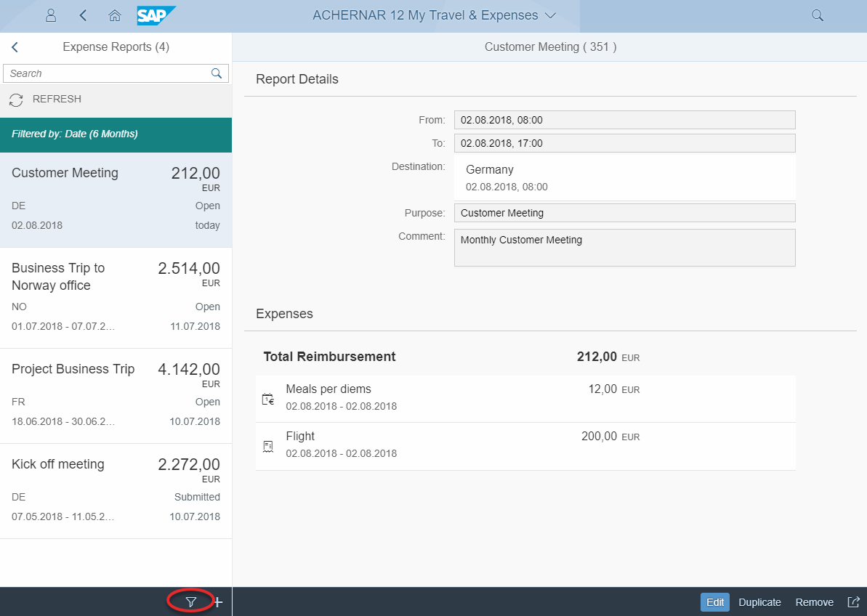Click the Meals per diems icon

268,399
